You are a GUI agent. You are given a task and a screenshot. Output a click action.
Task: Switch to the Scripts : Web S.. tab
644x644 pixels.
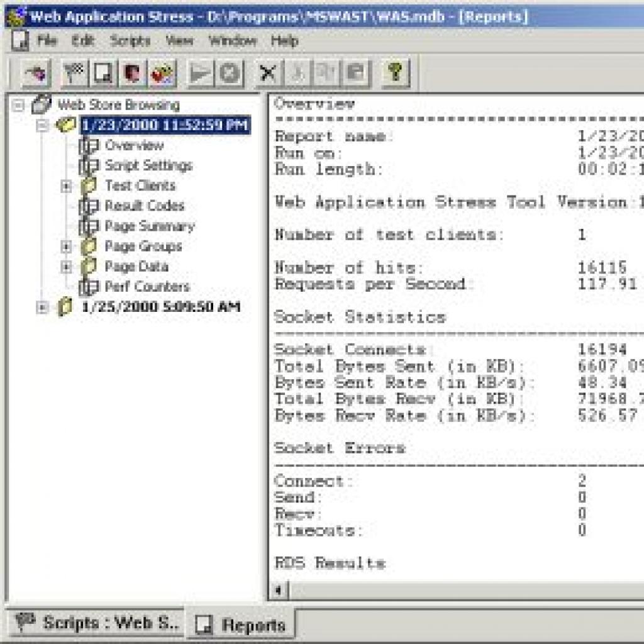[x=97, y=623]
